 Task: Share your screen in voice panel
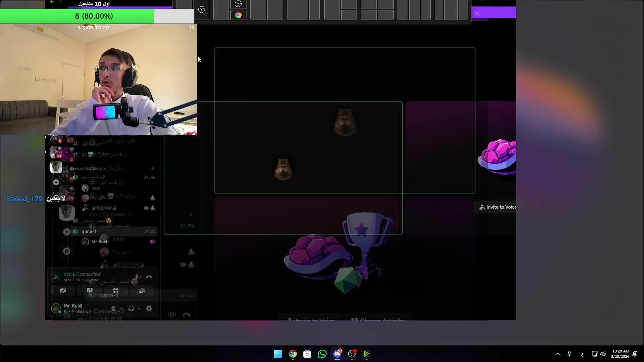tap(90, 291)
